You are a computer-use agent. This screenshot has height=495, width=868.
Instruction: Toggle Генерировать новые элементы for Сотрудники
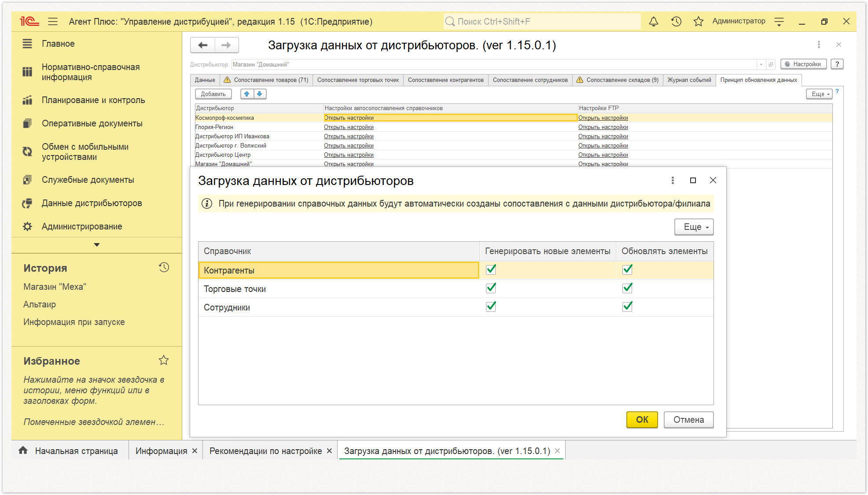click(x=491, y=307)
